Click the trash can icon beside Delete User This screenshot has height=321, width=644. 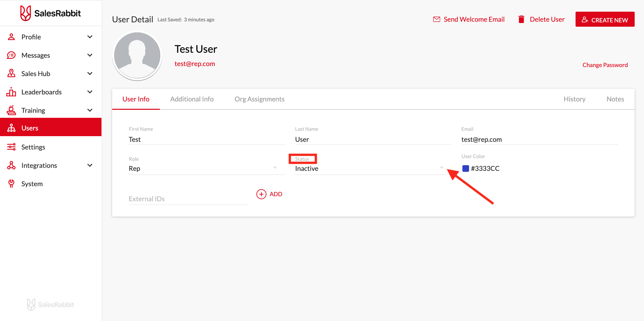pos(521,19)
